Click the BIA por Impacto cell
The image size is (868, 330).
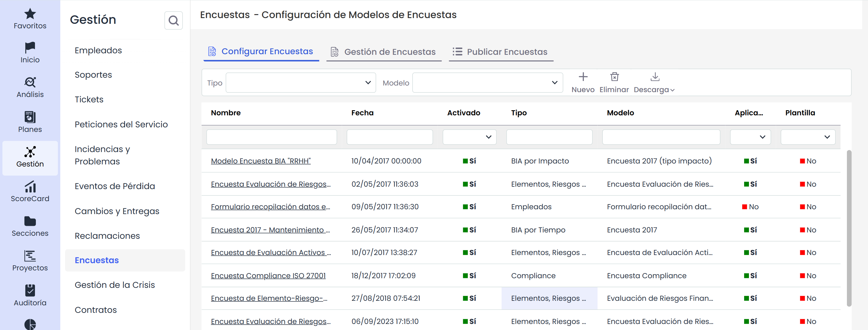540,161
